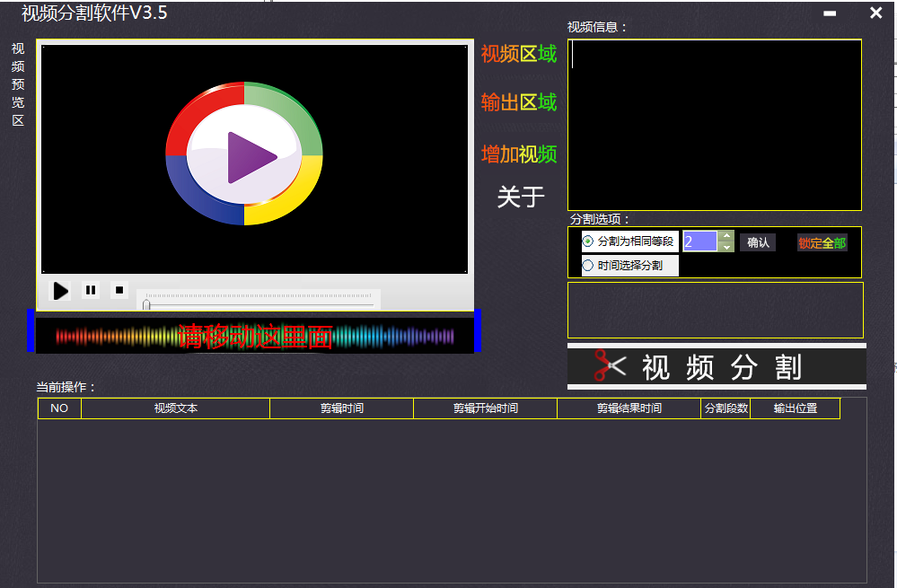The width and height of the screenshot is (897, 588).
Task: Stop playback using the stop icon
Action: [x=119, y=289]
